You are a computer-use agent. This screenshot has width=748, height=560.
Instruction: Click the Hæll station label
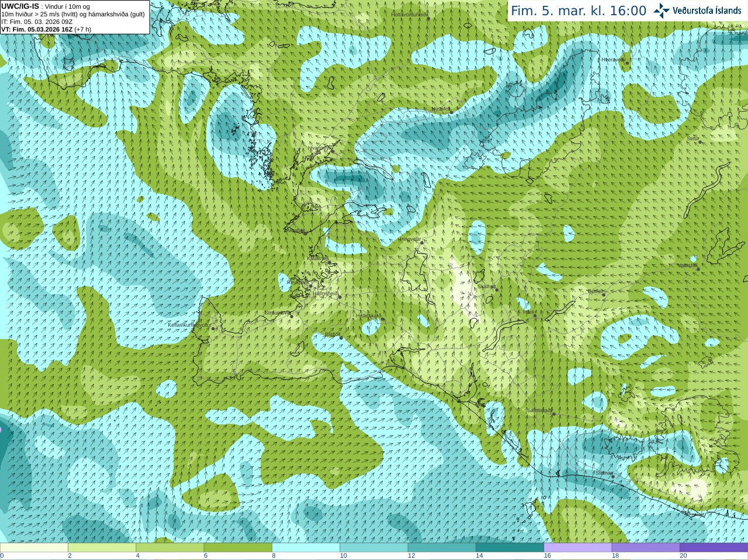click(x=528, y=312)
